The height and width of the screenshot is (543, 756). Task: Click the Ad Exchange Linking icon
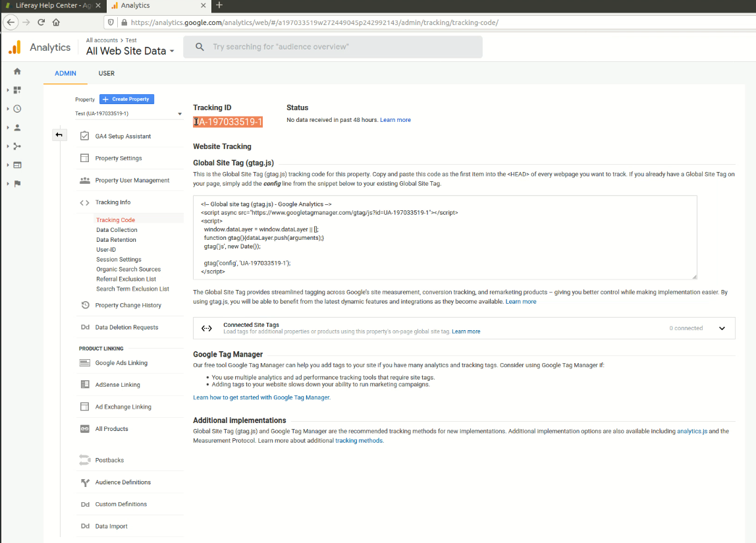click(85, 407)
